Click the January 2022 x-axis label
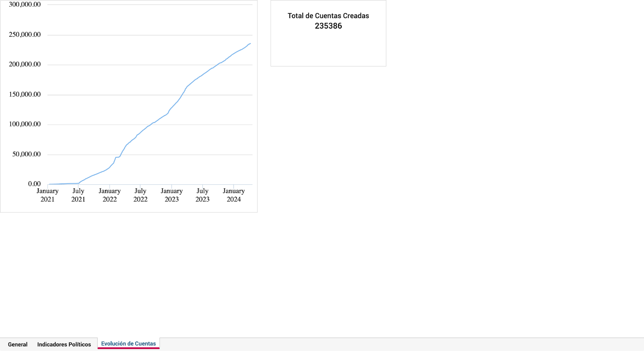The width and height of the screenshot is (644, 351). pyautogui.click(x=109, y=195)
